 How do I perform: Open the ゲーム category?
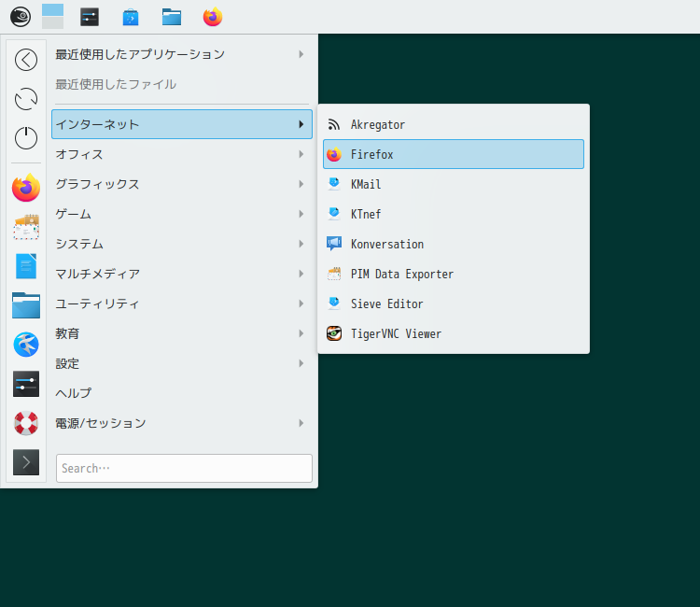pyautogui.click(x=182, y=214)
